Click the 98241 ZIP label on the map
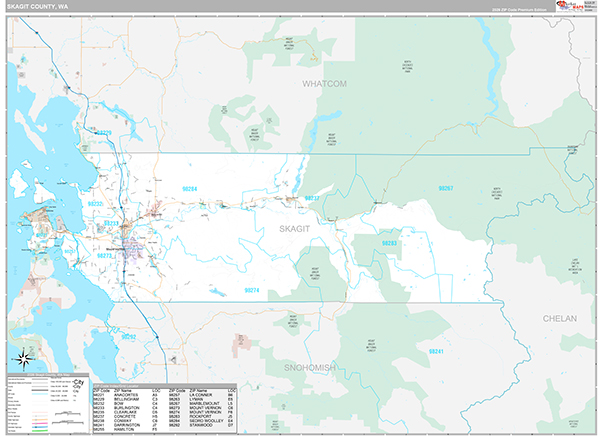 436,351
